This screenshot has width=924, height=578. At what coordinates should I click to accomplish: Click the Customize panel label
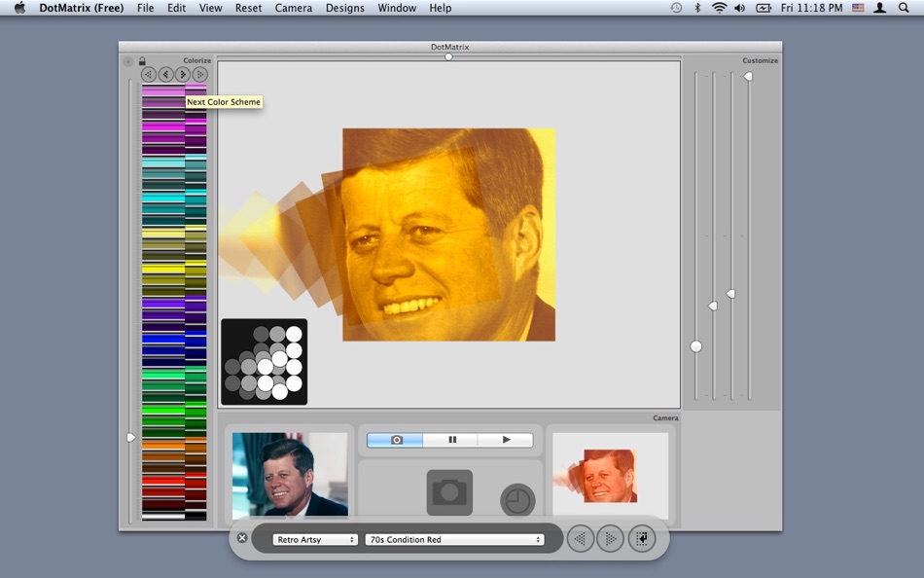(x=761, y=60)
